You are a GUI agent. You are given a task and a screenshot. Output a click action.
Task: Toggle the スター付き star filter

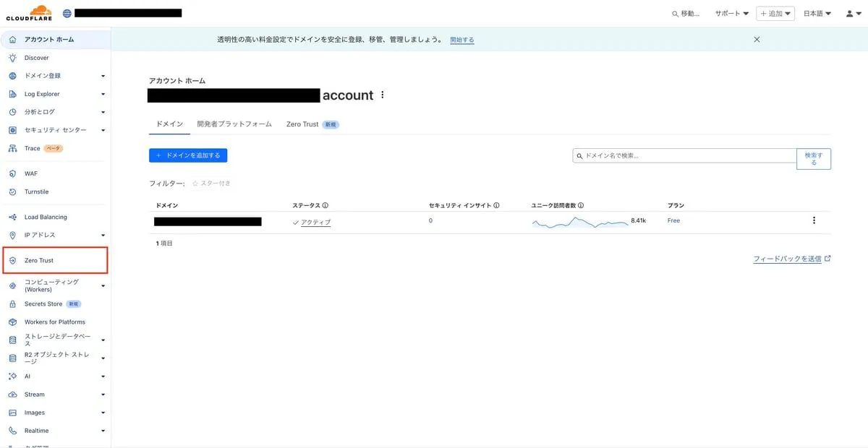[211, 184]
